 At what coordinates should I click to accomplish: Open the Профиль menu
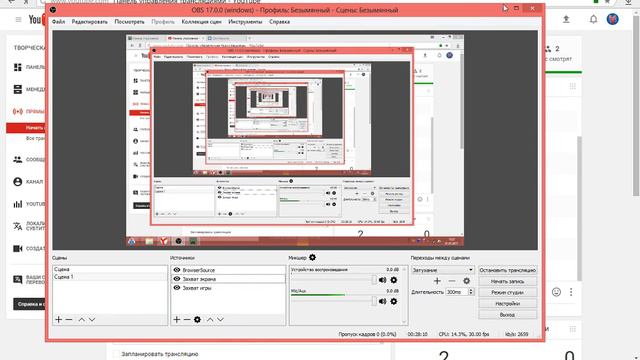pos(163,22)
